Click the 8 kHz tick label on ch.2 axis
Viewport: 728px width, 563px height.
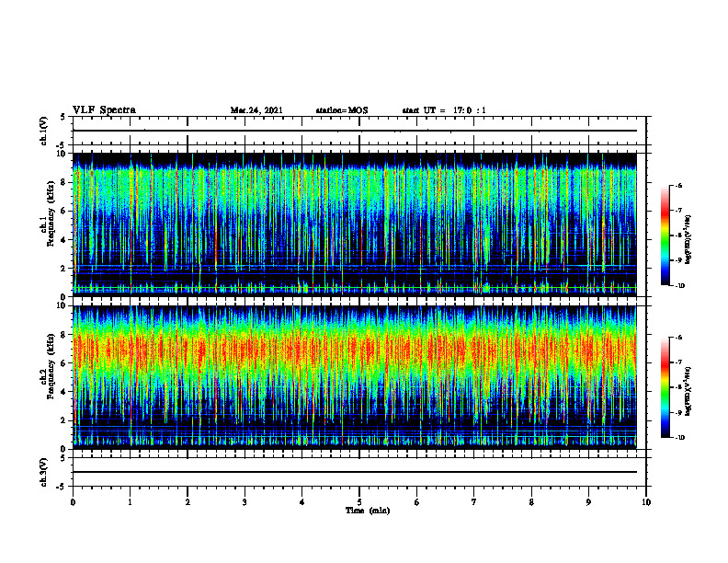tap(63, 335)
